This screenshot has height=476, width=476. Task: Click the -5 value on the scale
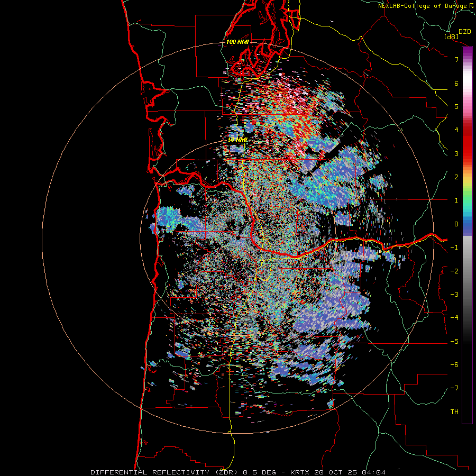click(454, 342)
